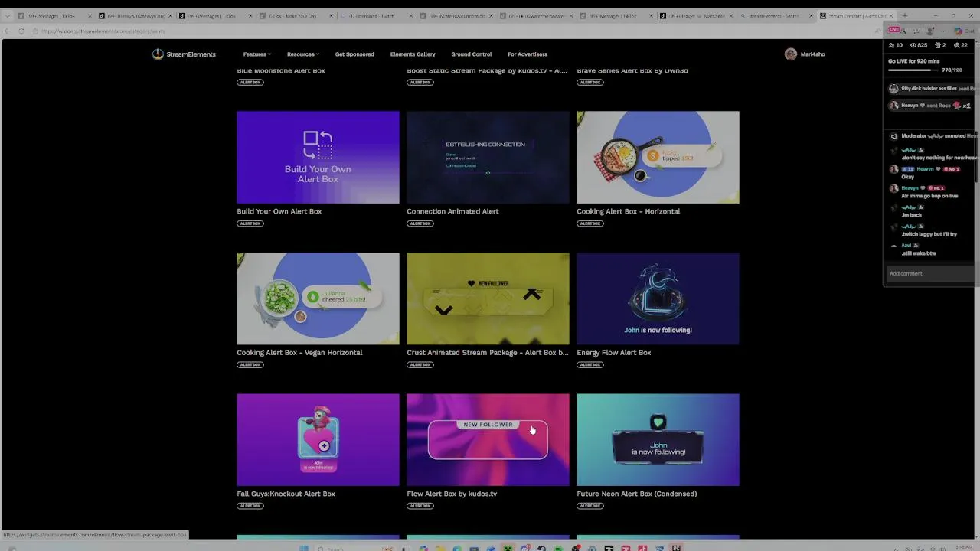Click the LIVE badge in chat panel
The width and height of the screenshot is (980, 551).
point(894,30)
